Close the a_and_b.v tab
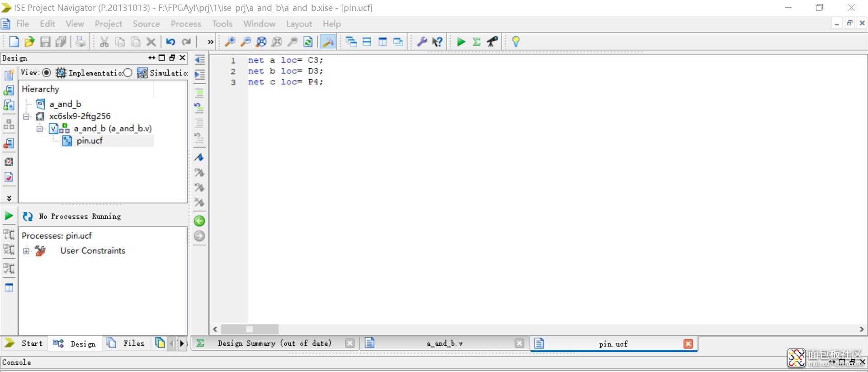Image resolution: width=868 pixels, height=372 pixels. coord(519,343)
